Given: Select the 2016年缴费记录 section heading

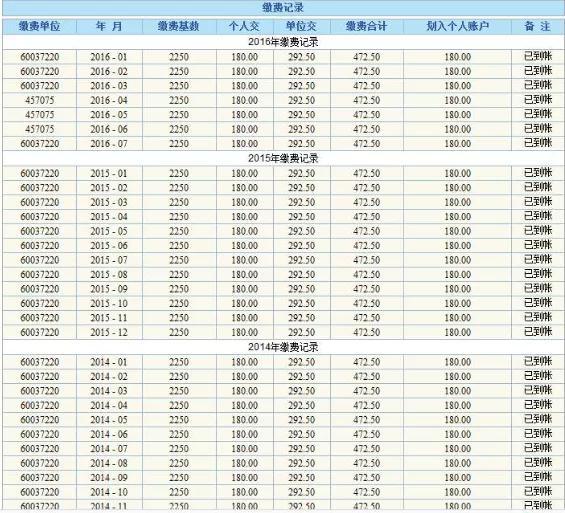Looking at the screenshot, I should (283, 42).
